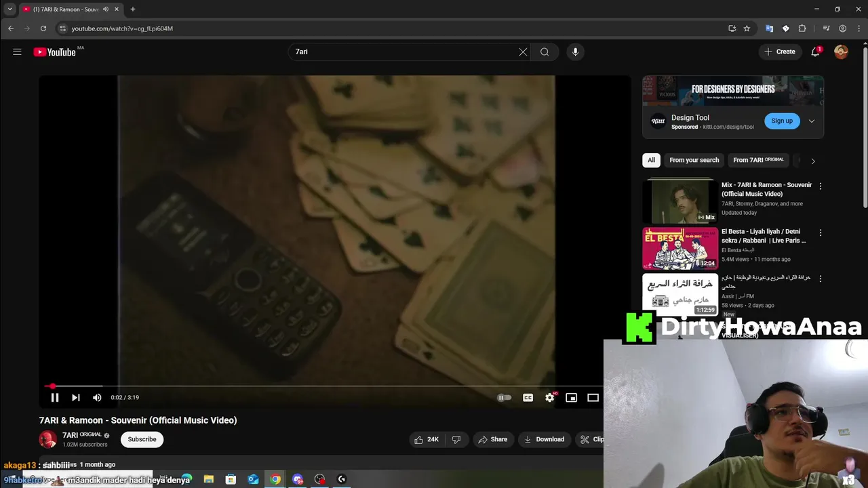The image size is (868, 488).
Task: Reload the page in Chrome
Action: click(43, 28)
